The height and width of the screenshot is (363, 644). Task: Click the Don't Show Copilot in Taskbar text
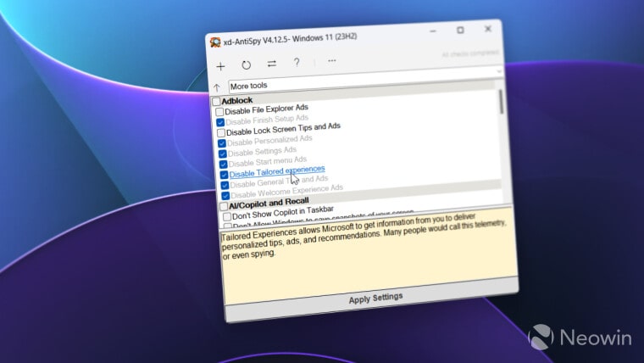pyautogui.click(x=283, y=213)
